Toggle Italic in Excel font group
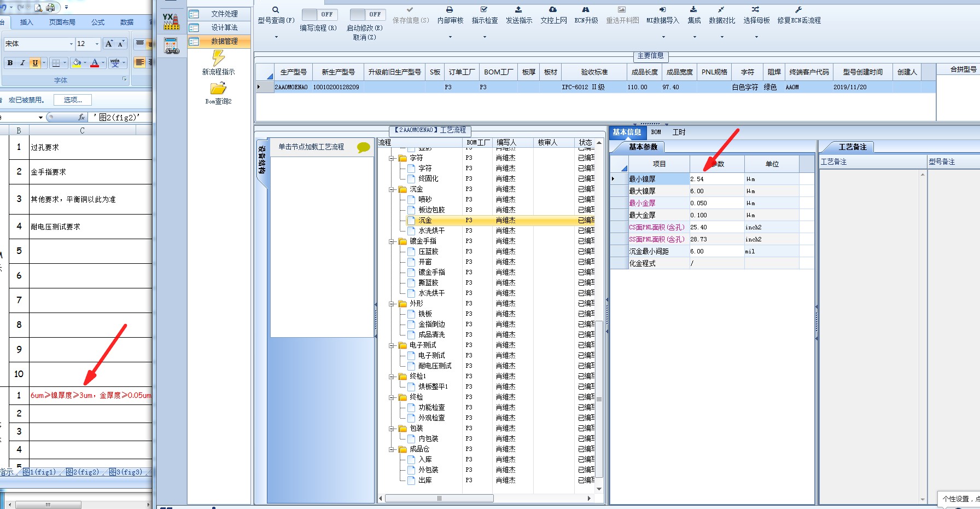Screen dimensions: 980x509 point(22,63)
